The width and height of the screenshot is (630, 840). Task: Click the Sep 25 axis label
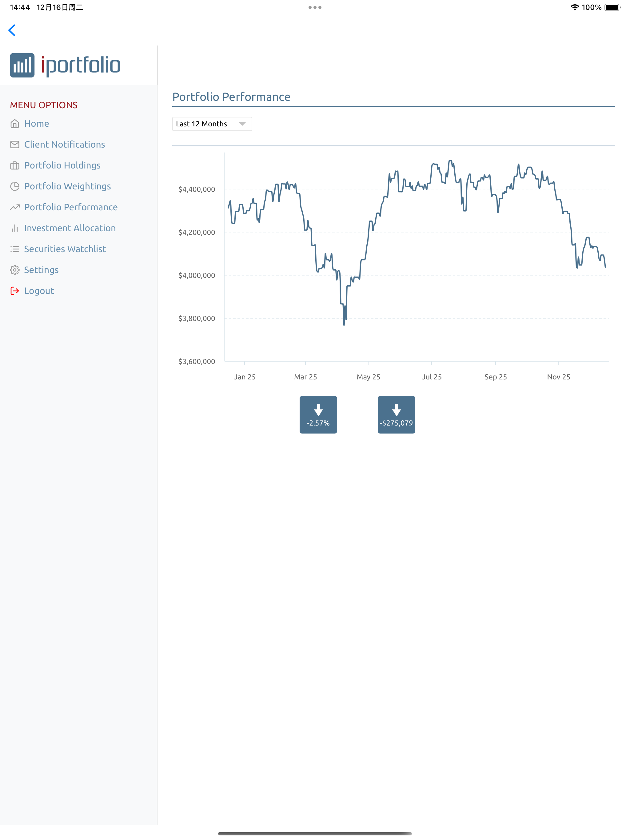click(496, 377)
